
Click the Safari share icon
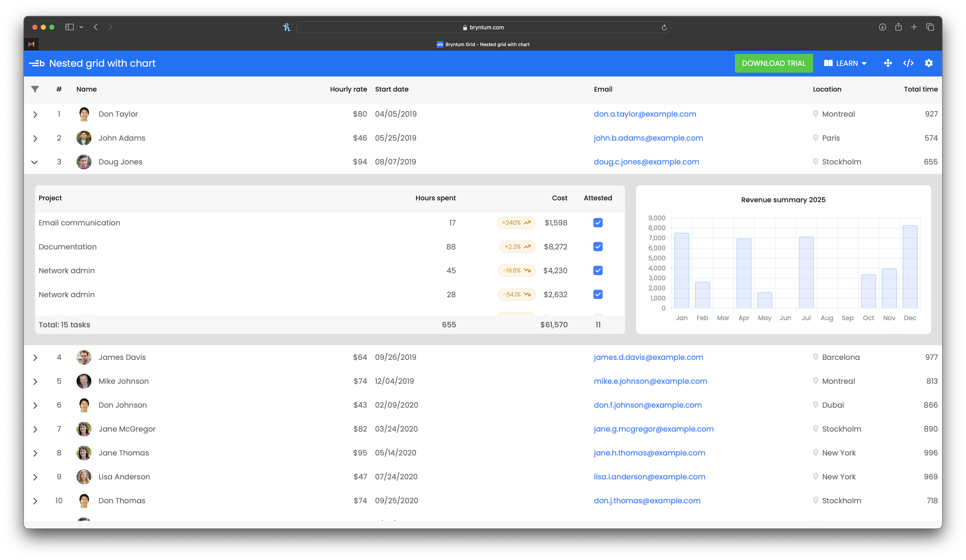pyautogui.click(x=898, y=27)
